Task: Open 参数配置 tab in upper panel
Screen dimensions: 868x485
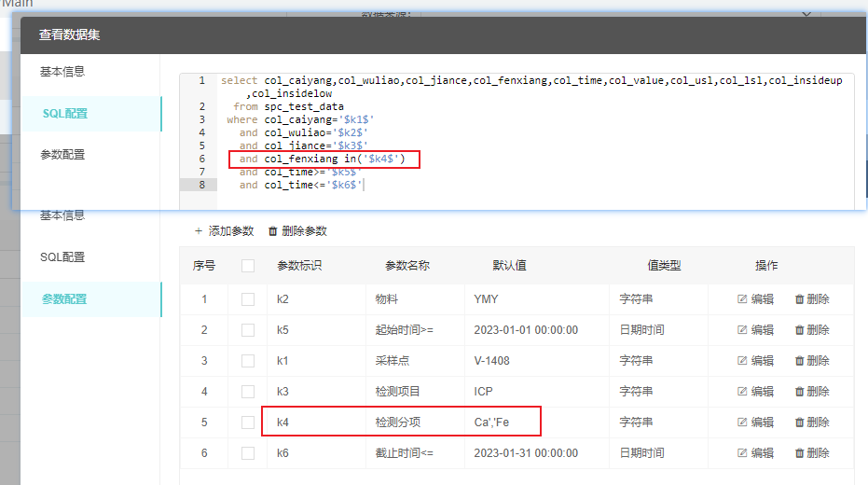Action: pyautogui.click(x=62, y=155)
